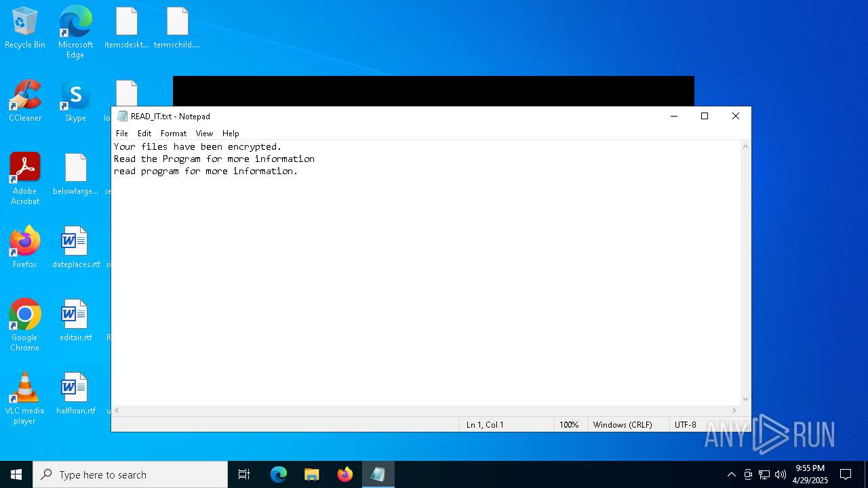Minimize the Notepad window
The height and width of the screenshot is (488, 868).
point(674,116)
